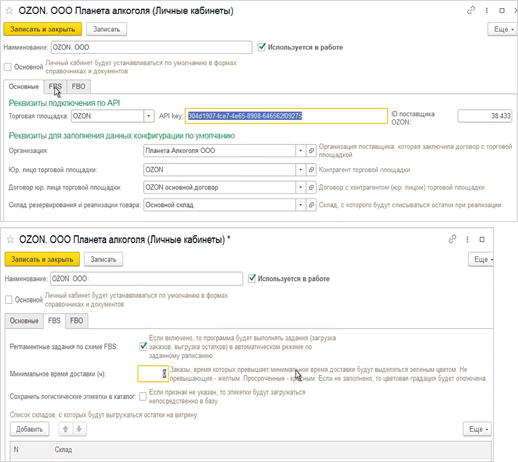Select Основные tab in bottom window

[x=24, y=321]
